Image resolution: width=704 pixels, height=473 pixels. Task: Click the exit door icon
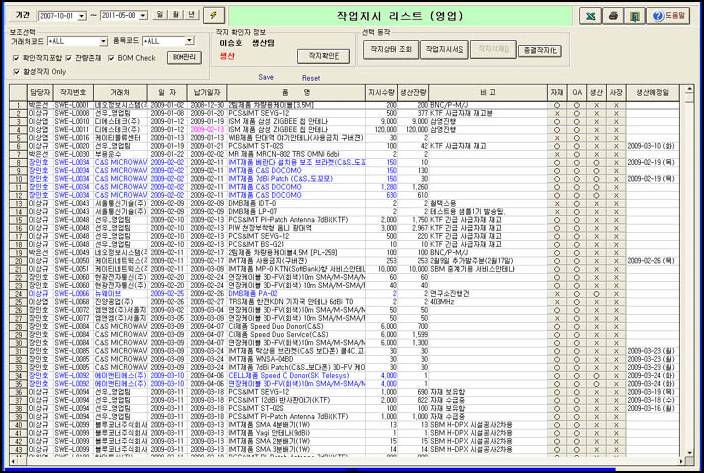(635, 16)
